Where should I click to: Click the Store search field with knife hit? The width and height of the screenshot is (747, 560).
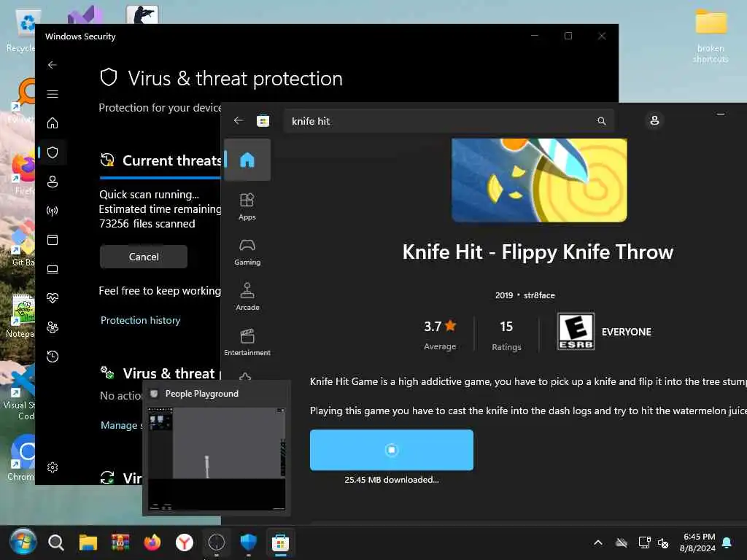449,121
